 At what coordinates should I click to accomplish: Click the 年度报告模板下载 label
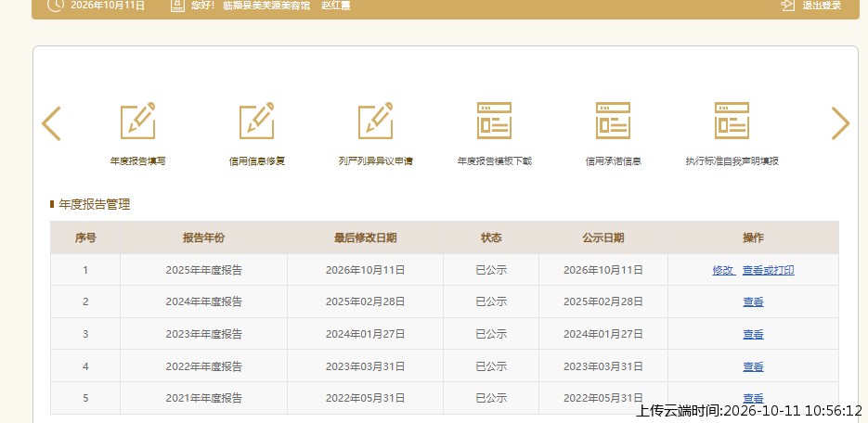494,161
